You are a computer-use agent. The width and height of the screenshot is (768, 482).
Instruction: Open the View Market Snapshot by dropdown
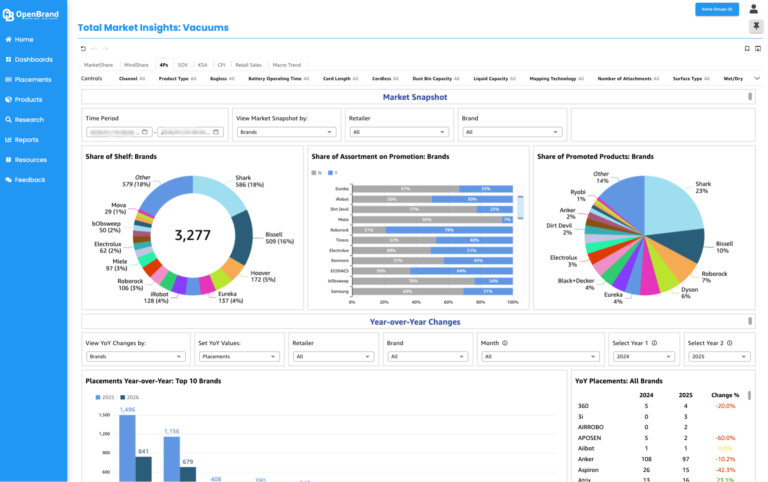pyautogui.click(x=287, y=132)
